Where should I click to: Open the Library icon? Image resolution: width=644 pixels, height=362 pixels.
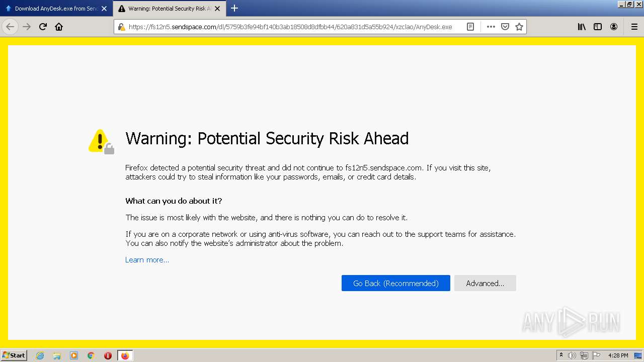point(582,27)
